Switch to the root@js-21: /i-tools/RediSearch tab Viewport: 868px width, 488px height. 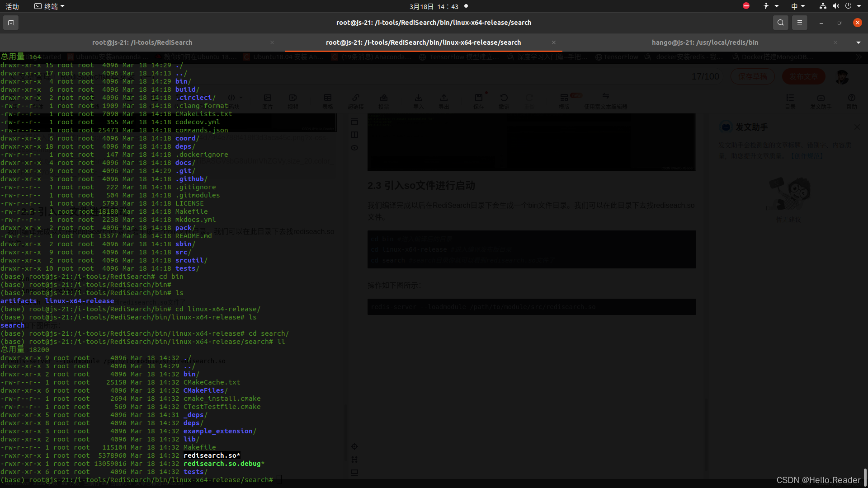click(142, 42)
